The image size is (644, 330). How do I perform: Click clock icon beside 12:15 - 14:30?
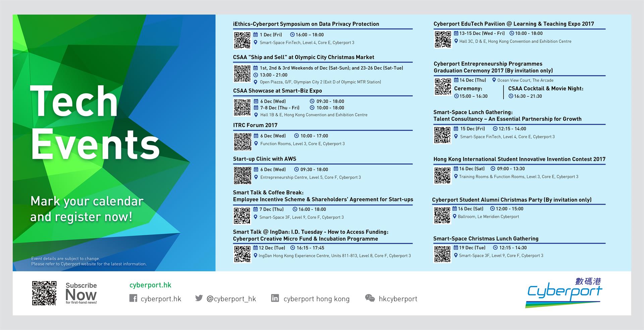click(x=495, y=248)
